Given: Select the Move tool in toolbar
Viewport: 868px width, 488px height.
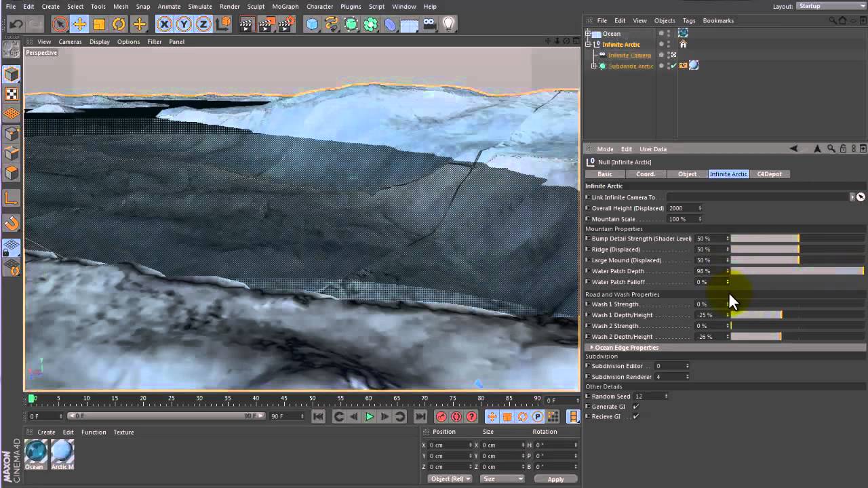Looking at the screenshot, I should [79, 24].
